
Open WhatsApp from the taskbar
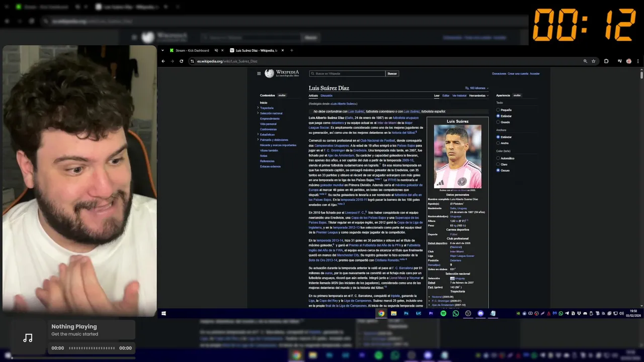point(456,313)
